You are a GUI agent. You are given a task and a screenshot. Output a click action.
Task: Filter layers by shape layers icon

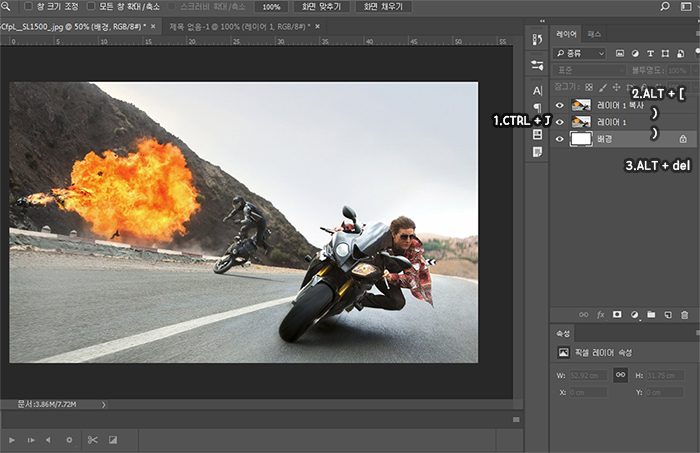(x=665, y=54)
